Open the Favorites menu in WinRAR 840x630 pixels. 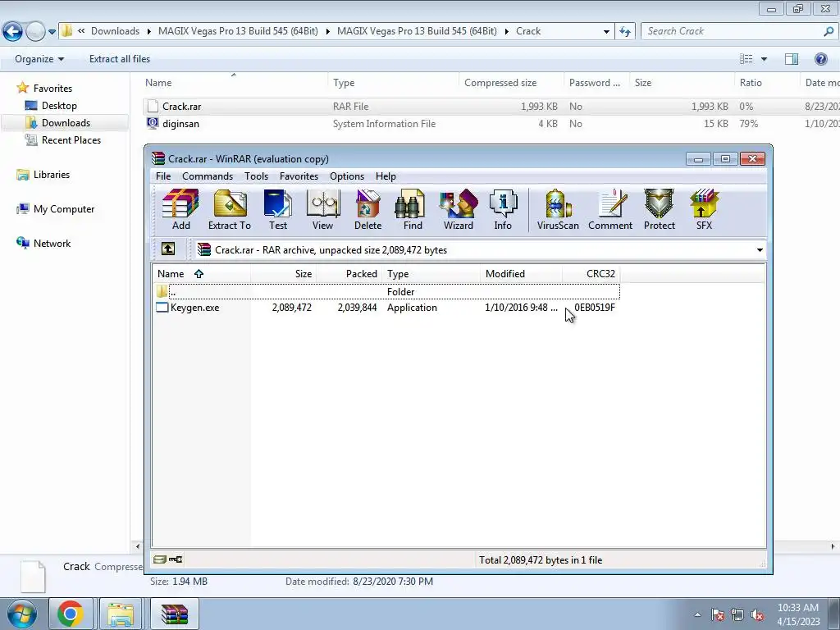pyautogui.click(x=299, y=176)
